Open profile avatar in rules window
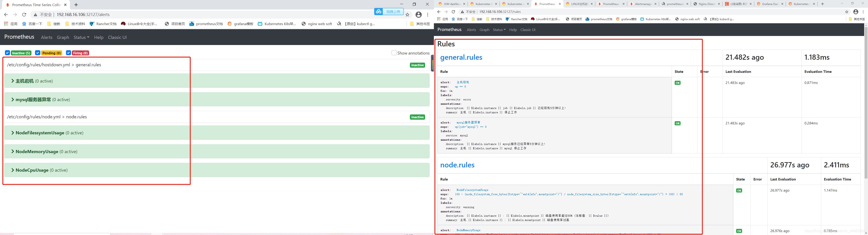This screenshot has width=868, height=235. (856, 12)
